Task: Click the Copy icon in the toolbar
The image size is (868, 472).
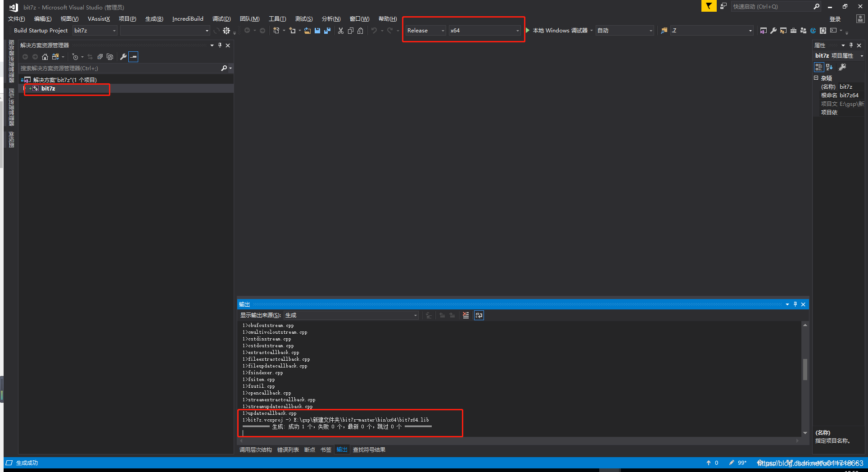Action: [x=351, y=31]
